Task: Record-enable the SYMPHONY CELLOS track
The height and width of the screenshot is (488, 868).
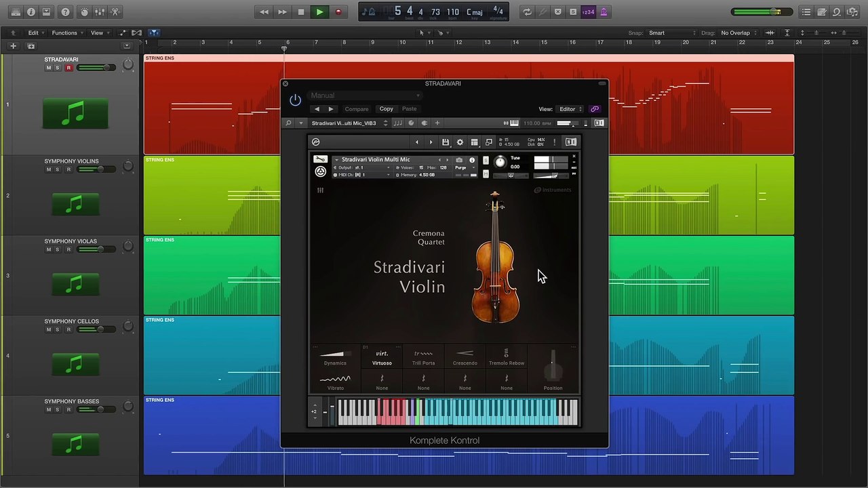Action: point(68,329)
